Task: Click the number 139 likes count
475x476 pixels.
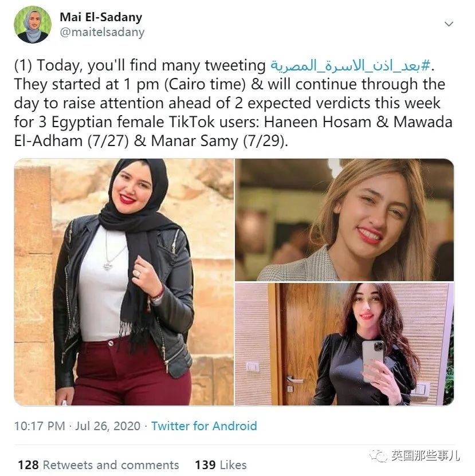Action: (x=205, y=465)
